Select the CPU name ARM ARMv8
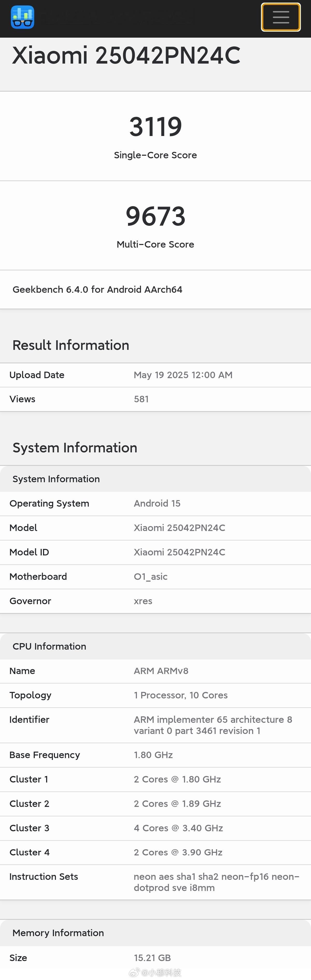 pos(161,671)
